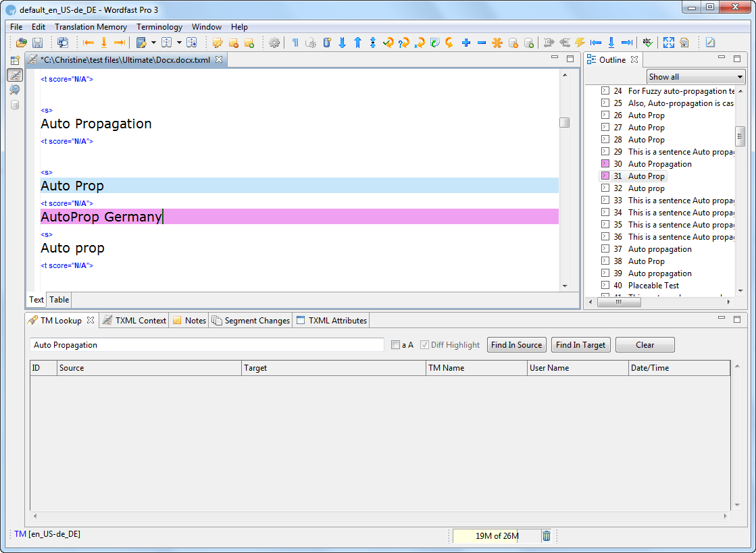756x553 pixels.
Task: Click the spell check abc icon
Action: [647, 43]
